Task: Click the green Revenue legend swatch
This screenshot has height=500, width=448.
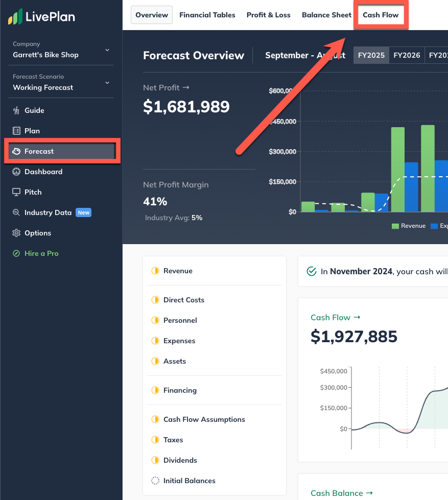Action: 395,226
